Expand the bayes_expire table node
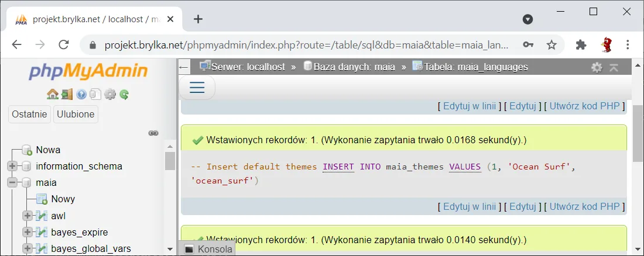644x256 pixels. (28, 232)
